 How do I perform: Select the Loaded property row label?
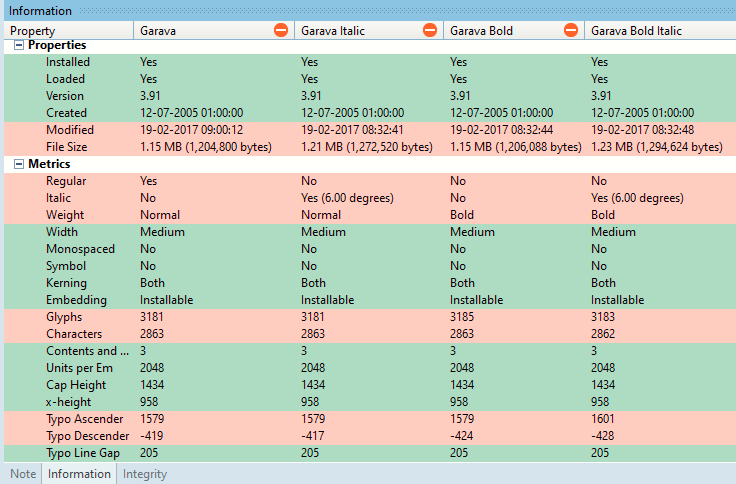coord(65,79)
